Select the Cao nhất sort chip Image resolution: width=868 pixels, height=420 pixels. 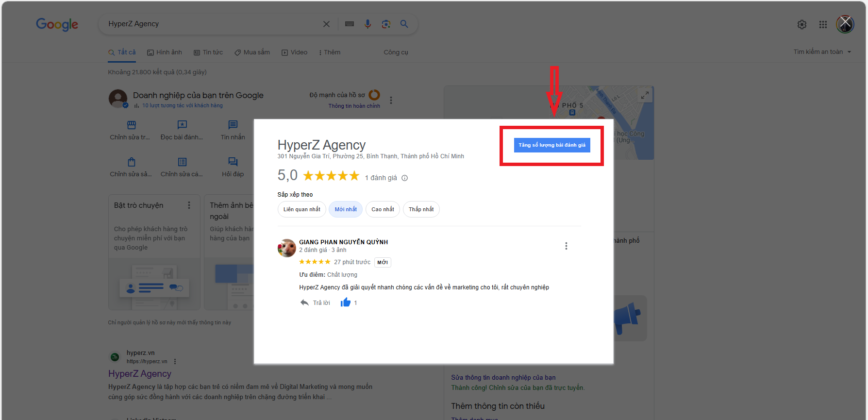pos(383,209)
